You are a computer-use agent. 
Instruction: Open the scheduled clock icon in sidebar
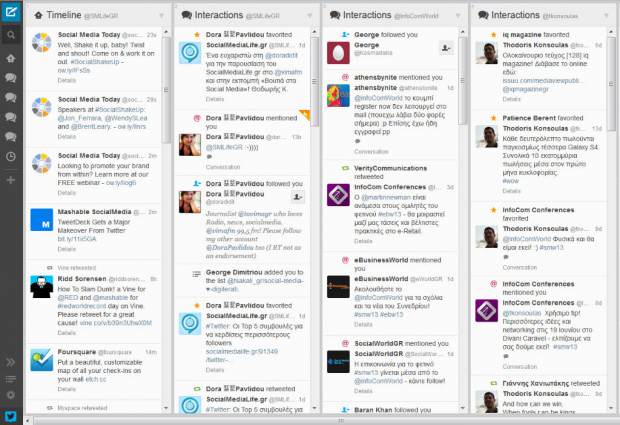pyautogui.click(x=11, y=157)
